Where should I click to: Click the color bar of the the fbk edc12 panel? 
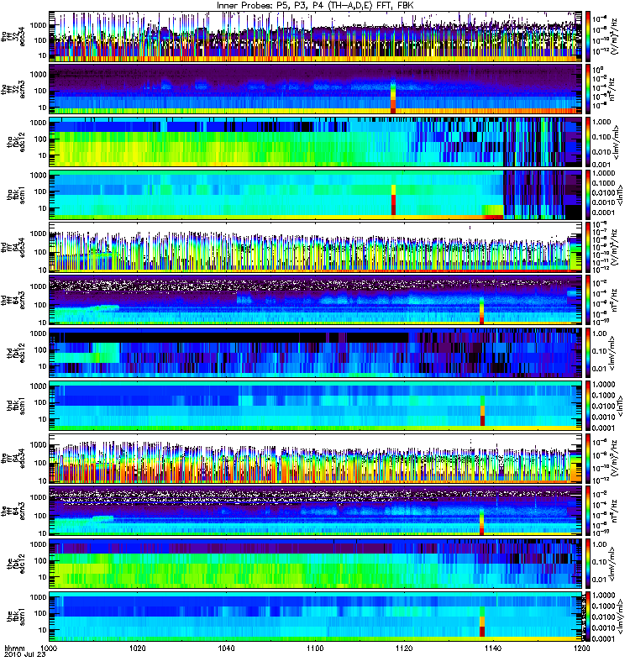point(587,564)
